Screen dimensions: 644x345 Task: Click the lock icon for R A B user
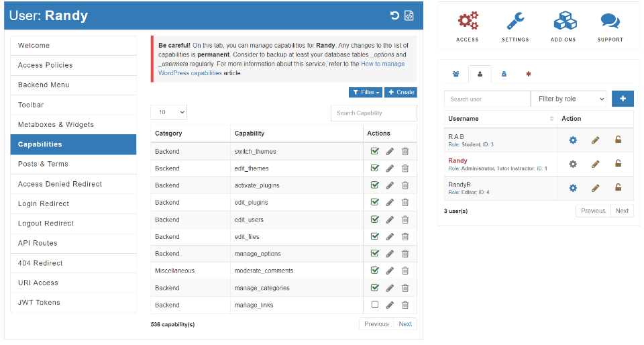[619, 140]
